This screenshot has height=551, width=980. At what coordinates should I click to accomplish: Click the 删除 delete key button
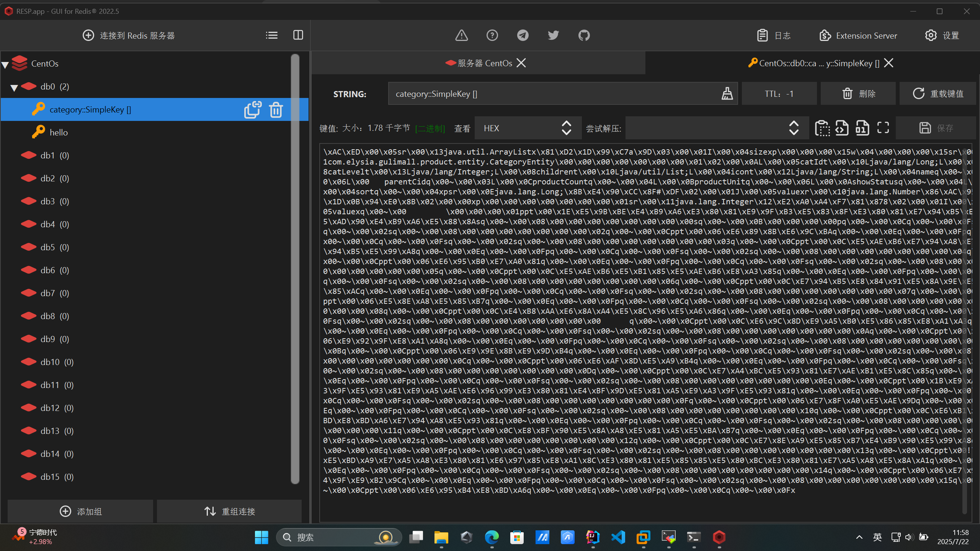[858, 94]
